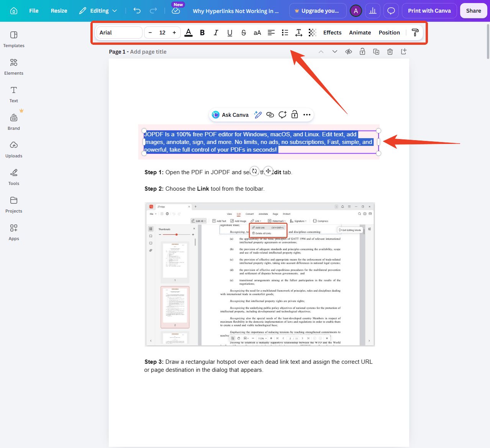The width and height of the screenshot is (490, 448).
Task: Open the Position options
Action: (x=389, y=33)
